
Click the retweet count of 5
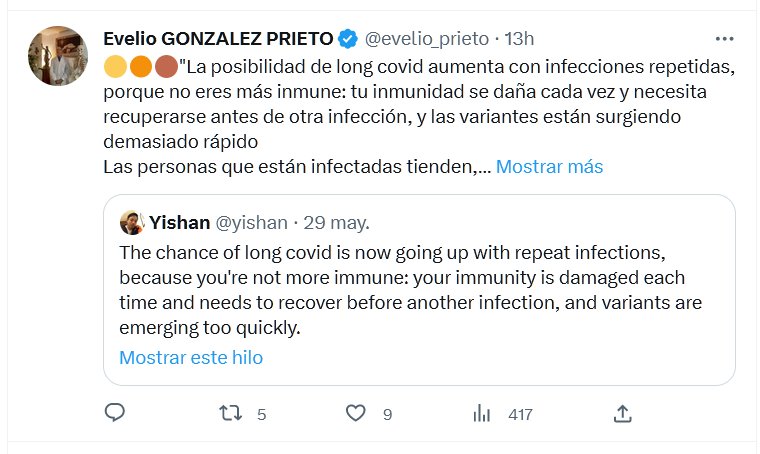[261, 414]
